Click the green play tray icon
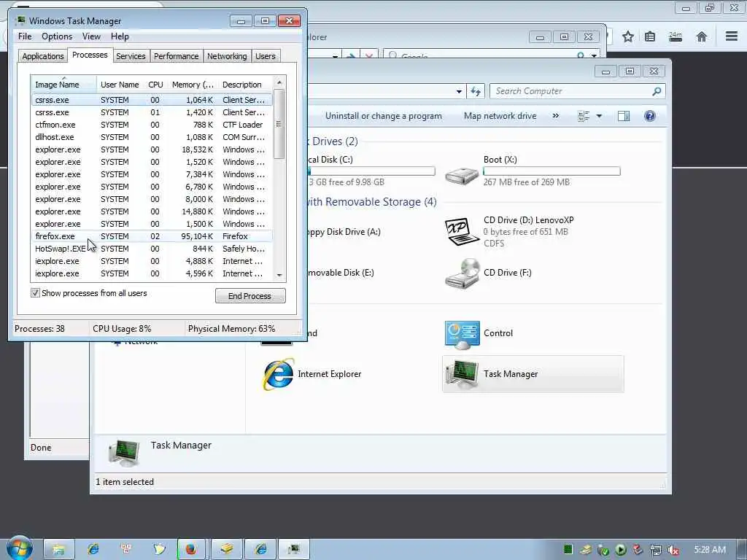747x560 pixels. click(621, 550)
